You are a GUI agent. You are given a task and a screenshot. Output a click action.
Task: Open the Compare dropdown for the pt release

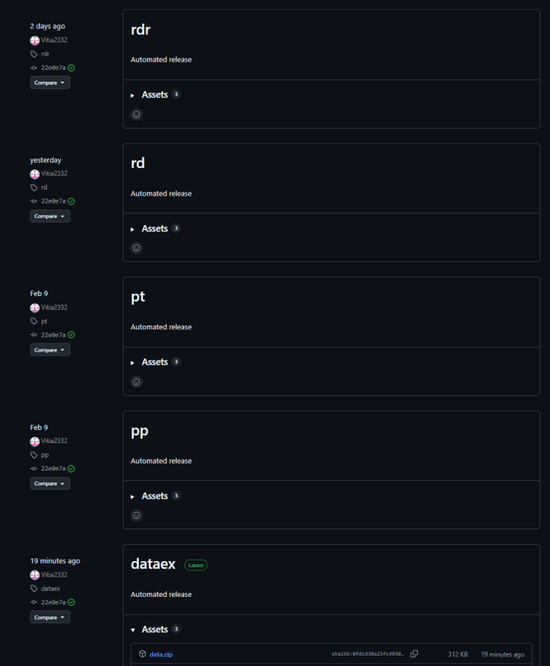click(50, 350)
